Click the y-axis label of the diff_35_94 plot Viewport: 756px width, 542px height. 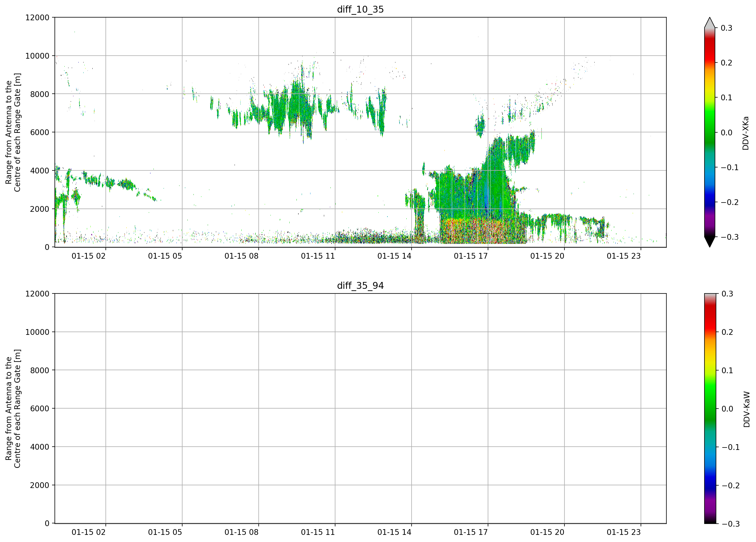13,409
